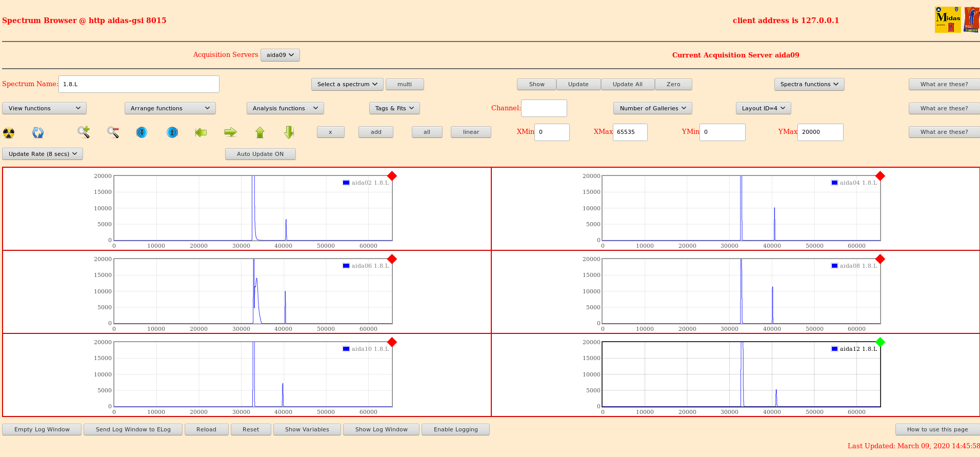
Task: Zoom out using the magnifier minus icon
Action: (x=113, y=132)
